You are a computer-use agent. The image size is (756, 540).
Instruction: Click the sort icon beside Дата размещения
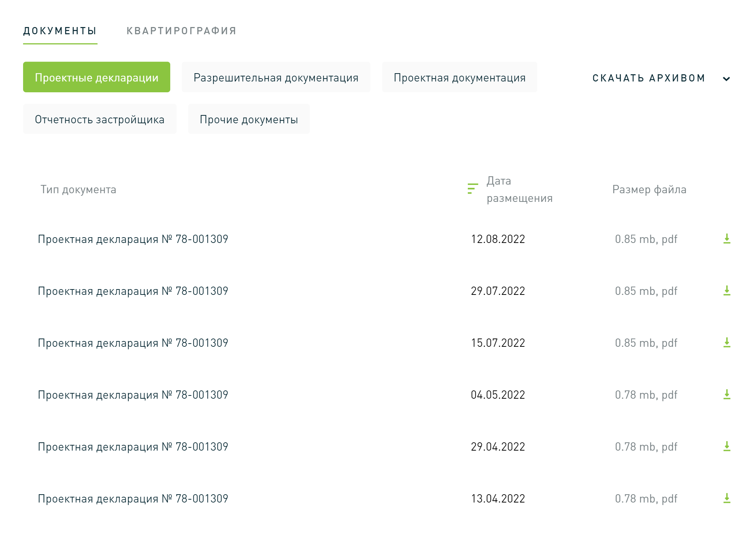(x=472, y=189)
